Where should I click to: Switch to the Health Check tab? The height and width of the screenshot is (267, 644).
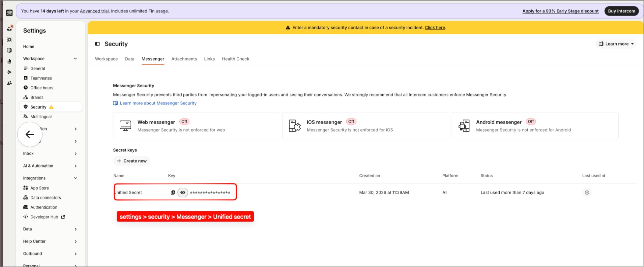click(235, 59)
